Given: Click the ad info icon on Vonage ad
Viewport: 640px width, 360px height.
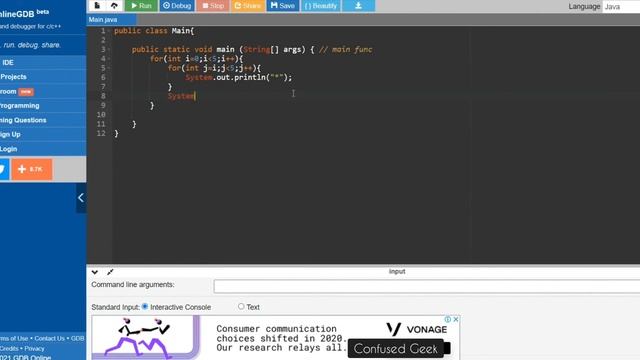Looking at the screenshot, I should click(x=448, y=319).
